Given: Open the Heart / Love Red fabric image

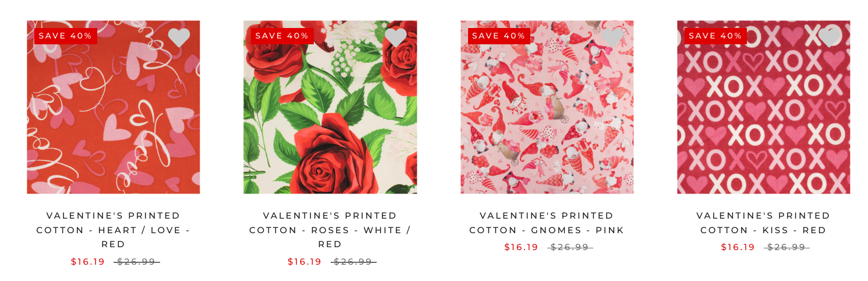Looking at the screenshot, I should [114, 107].
